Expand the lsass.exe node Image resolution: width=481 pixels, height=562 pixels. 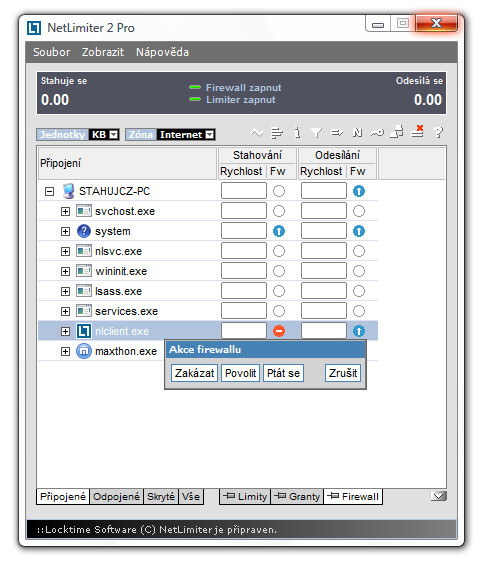(65, 291)
